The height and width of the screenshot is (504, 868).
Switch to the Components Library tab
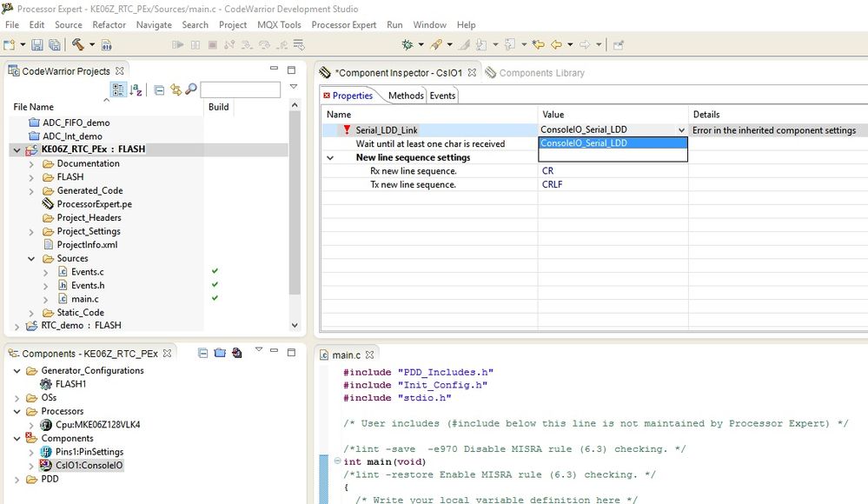541,73
